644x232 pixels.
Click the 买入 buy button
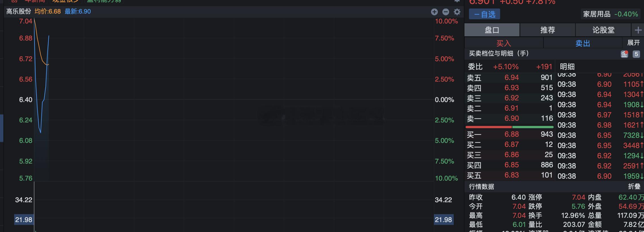504,43
